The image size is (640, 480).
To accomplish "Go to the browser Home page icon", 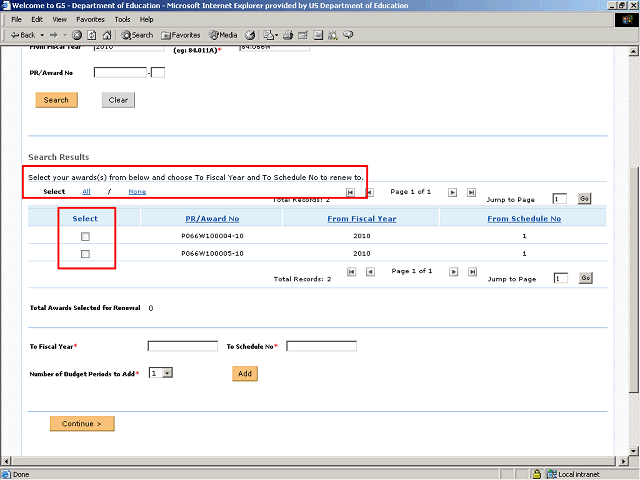I will pos(105,35).
